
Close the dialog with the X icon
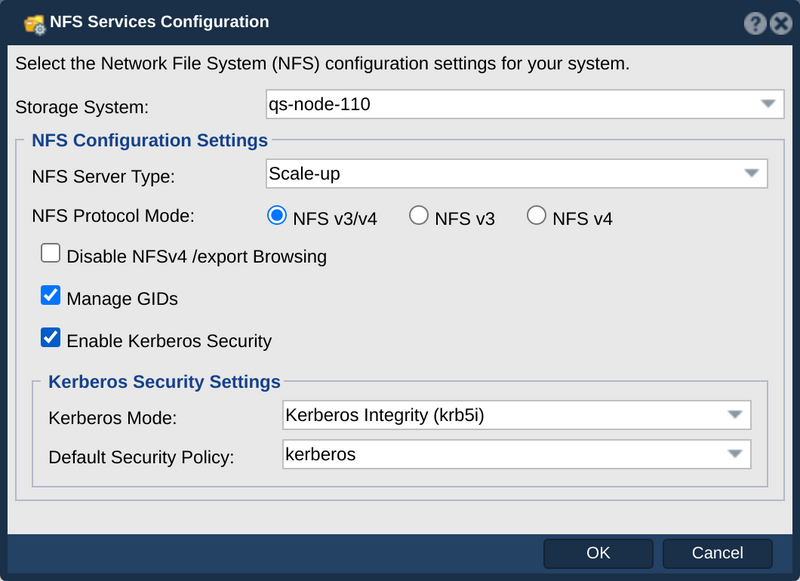coord(781,23)
